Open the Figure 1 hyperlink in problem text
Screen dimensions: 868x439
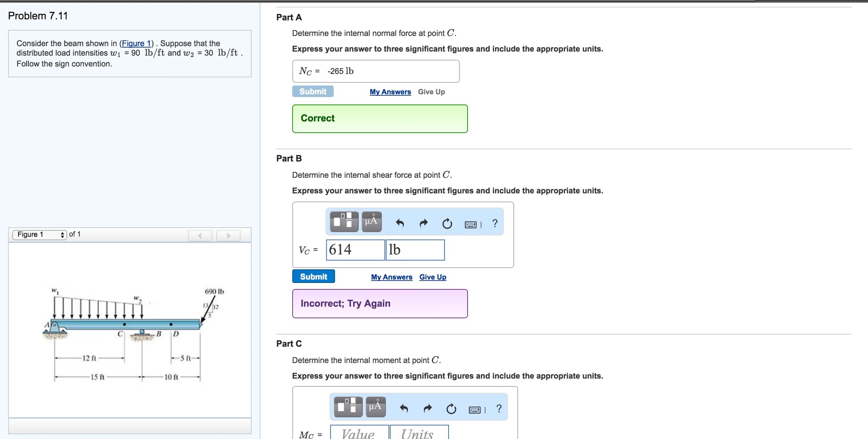(136, 43)
